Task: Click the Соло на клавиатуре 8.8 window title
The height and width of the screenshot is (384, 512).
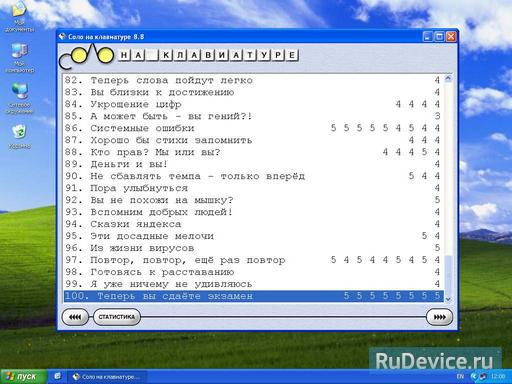Action: coord(106,37)
